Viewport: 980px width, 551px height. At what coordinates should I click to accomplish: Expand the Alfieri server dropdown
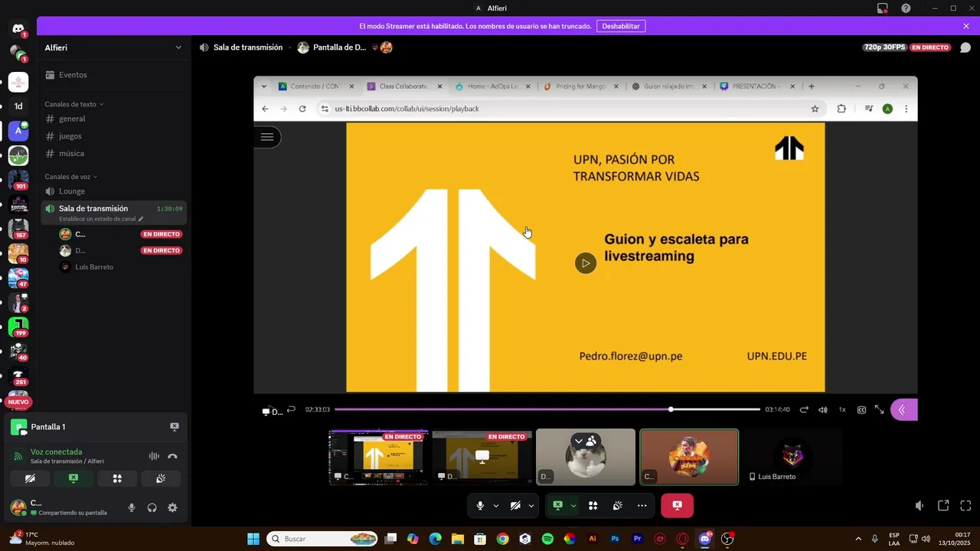coord(178,47)
